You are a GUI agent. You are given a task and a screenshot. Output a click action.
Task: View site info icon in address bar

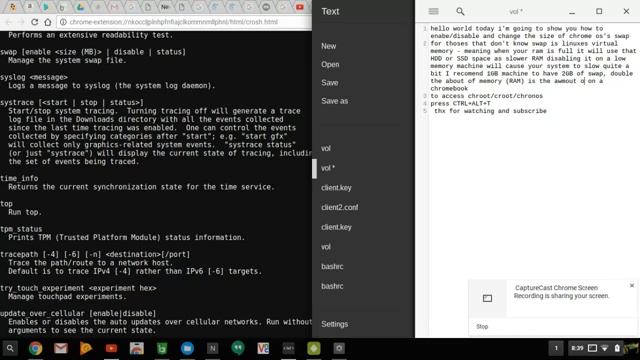tap(63, 22)
